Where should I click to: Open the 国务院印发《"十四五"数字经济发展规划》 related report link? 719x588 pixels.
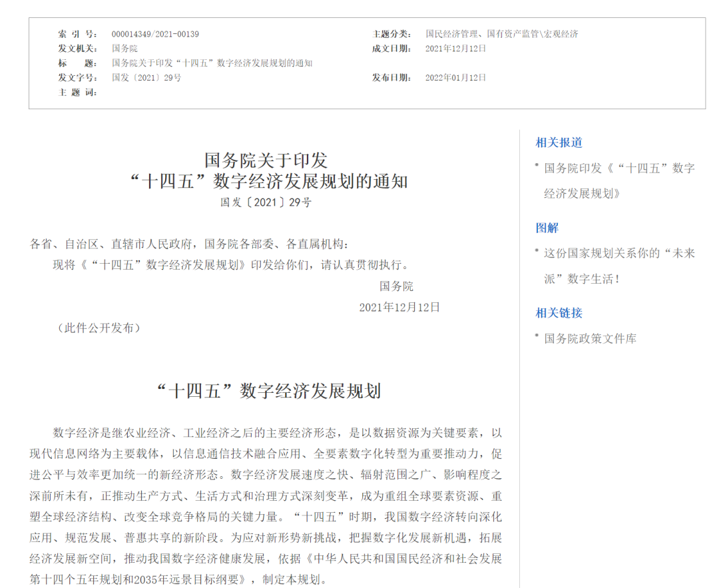[x=619, y=168]
